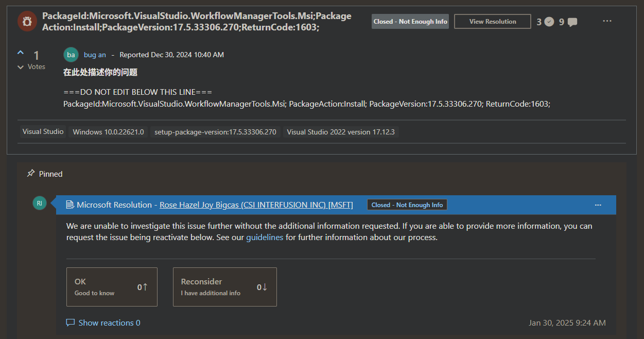
Task: Click the solutions checkmark icon next to 3
Action: point(549,22)
